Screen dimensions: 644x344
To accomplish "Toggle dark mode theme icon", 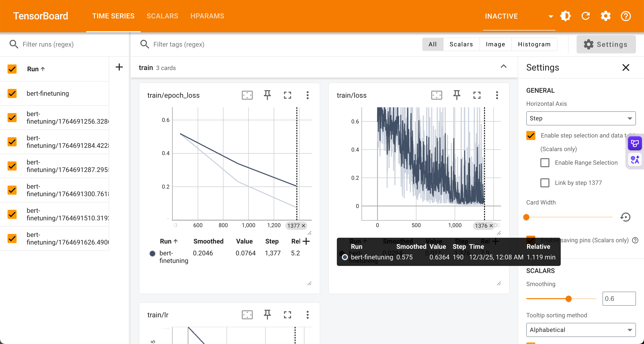I will point(565,16).
